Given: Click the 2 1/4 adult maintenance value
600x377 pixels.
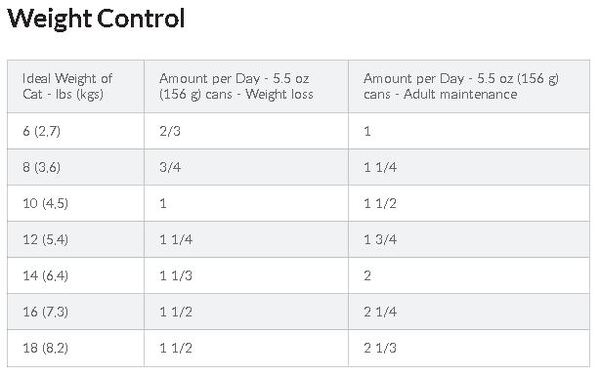Looking at the screenshot, I should (x=380, y=312).
